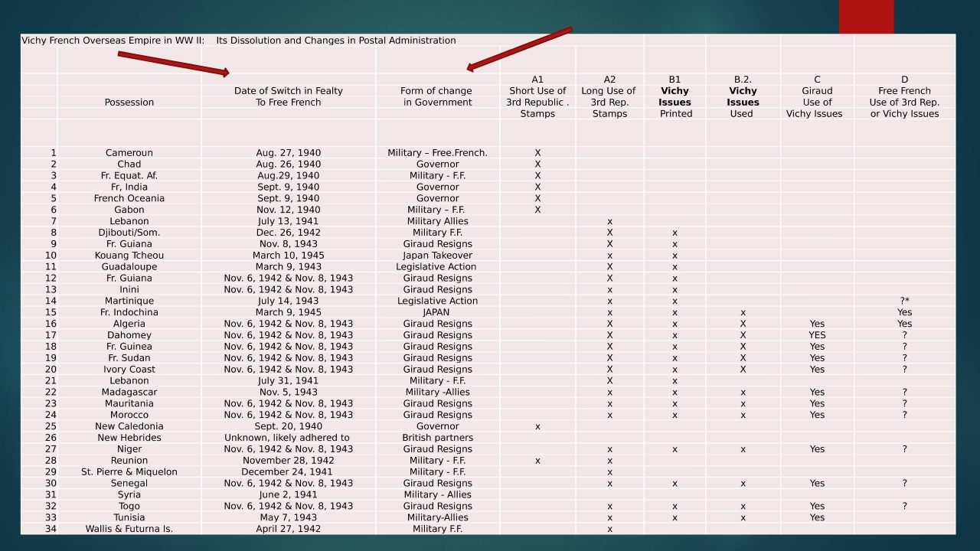Select the 'Fr. Equat. Af.' cell
This screenshot has width=980, height=551.
tap(129, 176)
